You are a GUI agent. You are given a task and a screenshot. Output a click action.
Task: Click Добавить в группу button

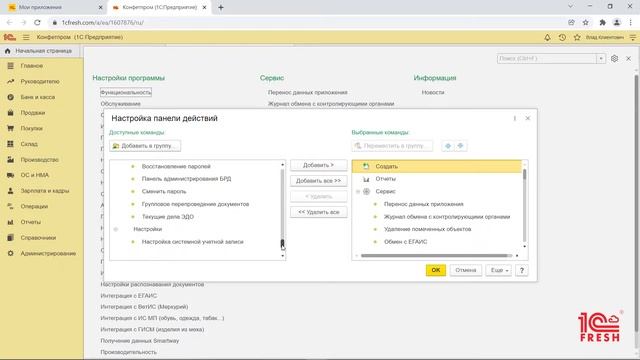coord(145,146)
